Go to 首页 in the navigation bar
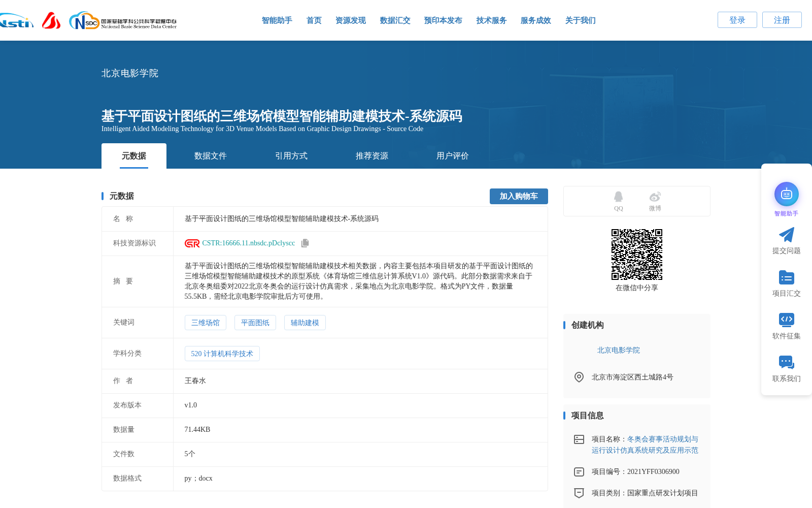Image resolution: width=812 pixels, height=508 pixels. click(314, 20)
